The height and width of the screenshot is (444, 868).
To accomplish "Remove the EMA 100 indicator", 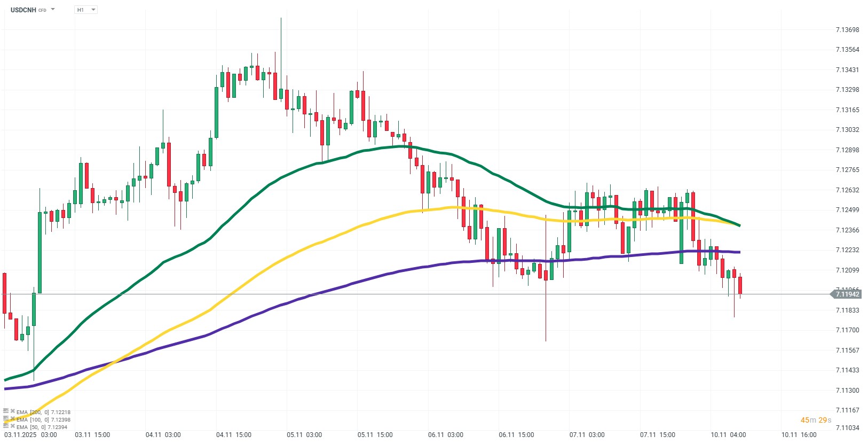I will click(12, 419).
